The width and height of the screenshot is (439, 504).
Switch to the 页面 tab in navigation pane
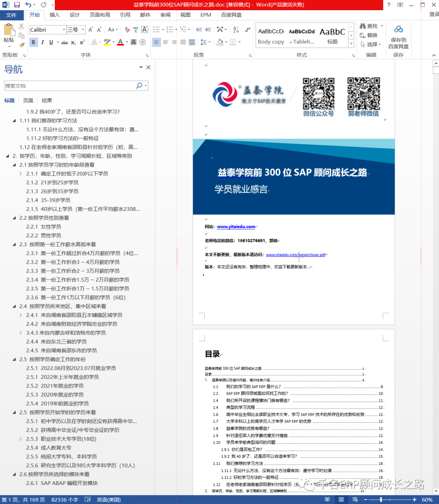[x=28, y=100]
